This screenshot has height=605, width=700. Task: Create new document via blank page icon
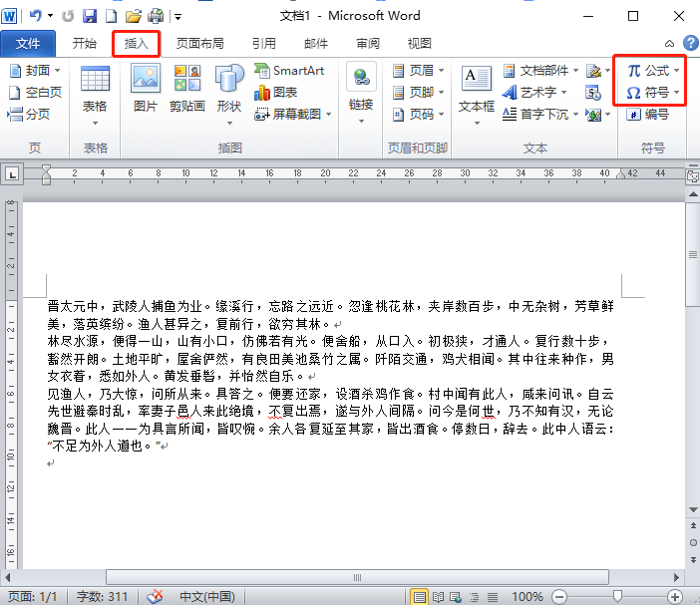click(x=111, y=17)
